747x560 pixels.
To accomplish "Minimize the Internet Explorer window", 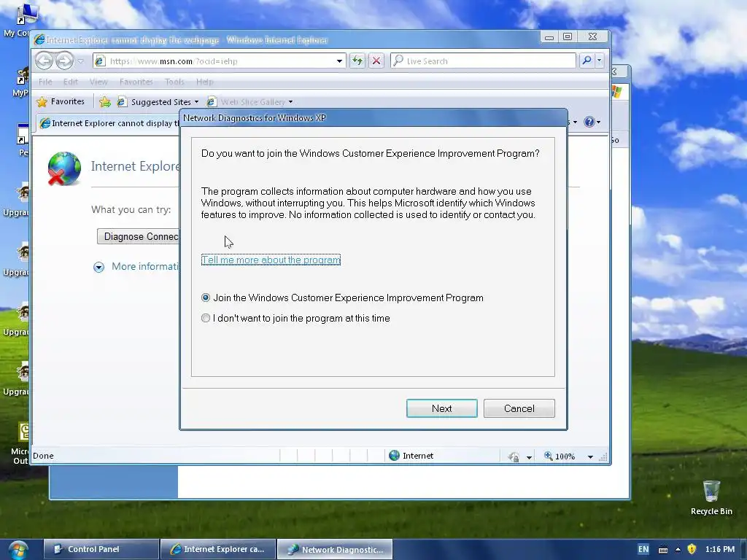I will click(x=549, y=36).
